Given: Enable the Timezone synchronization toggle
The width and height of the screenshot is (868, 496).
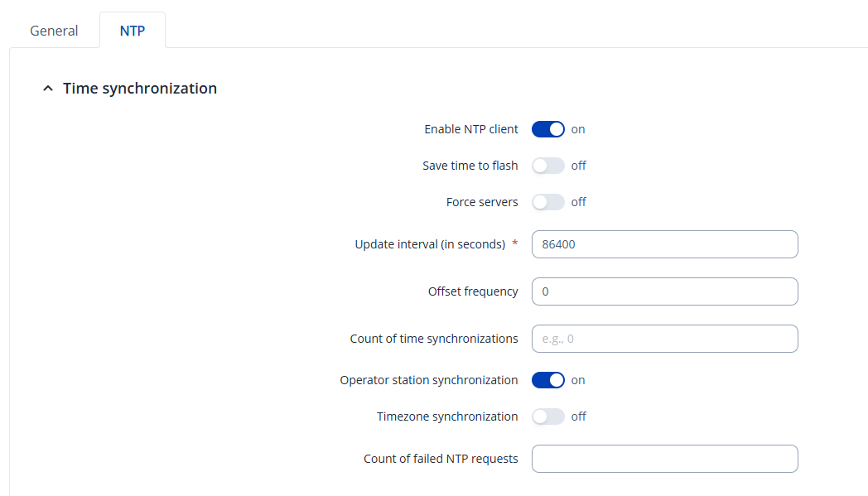Looking at the screenshot, I should click(x=547, y=417).
